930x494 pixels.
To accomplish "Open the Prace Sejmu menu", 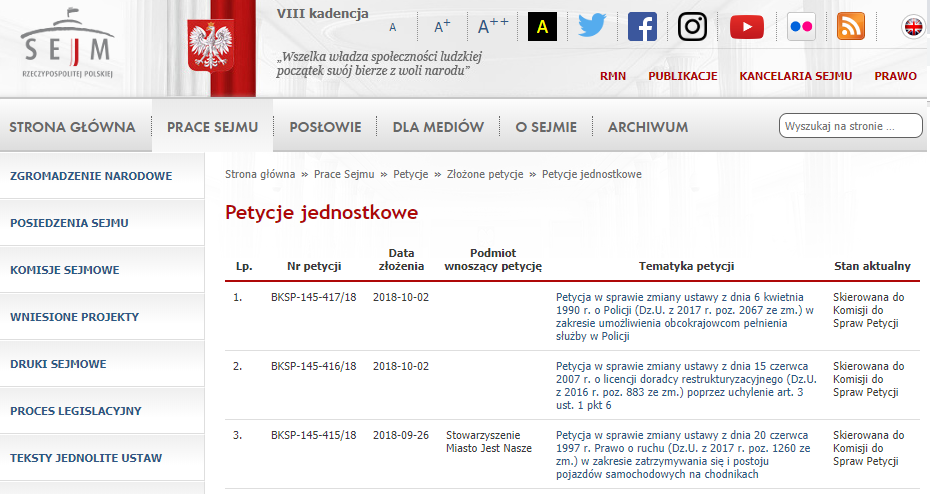I will [212, 127].
